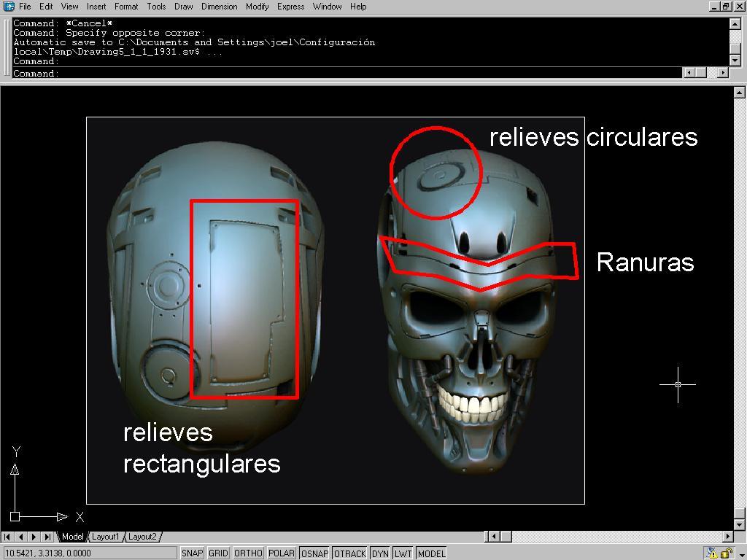
Task: Open the Insert menu
Action: 97,6
